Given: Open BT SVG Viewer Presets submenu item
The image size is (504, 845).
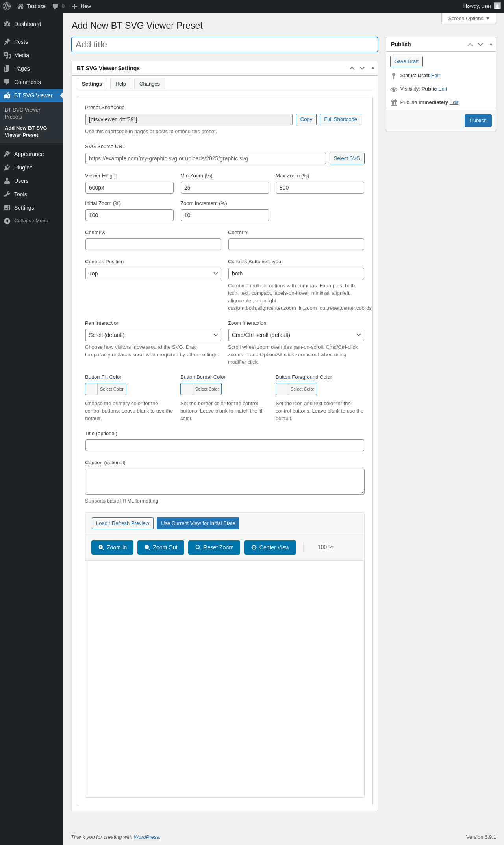Looking at the screenshot, I should click(x=31, y=114).
